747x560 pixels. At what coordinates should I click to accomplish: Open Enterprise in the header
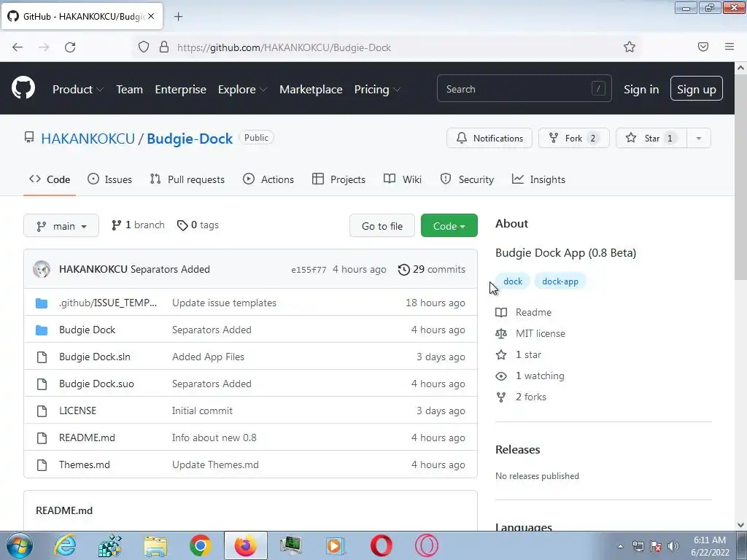pyautogui.click(x=181, y=89)
